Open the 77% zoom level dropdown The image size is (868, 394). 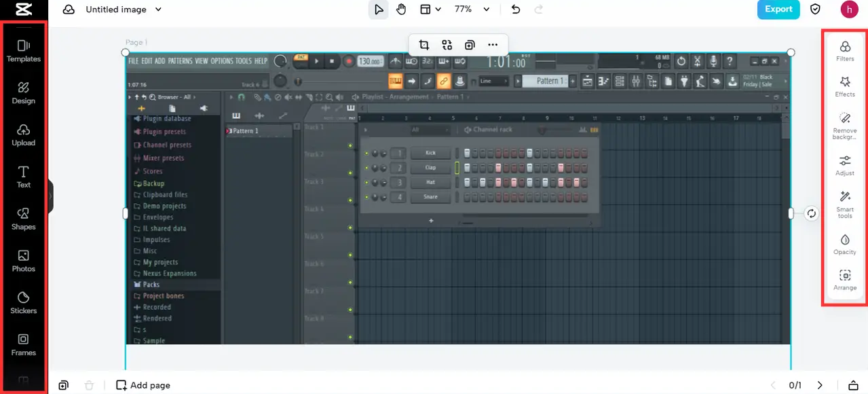pyautogui.click(x=472, y=10)
